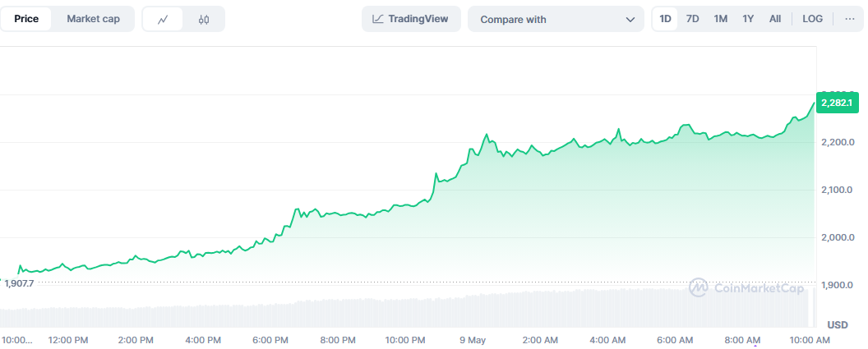Image resolution: width=868 pixels, height=349 pixels.
Task: Open the TradingView chart
Action: click(411, 19)
